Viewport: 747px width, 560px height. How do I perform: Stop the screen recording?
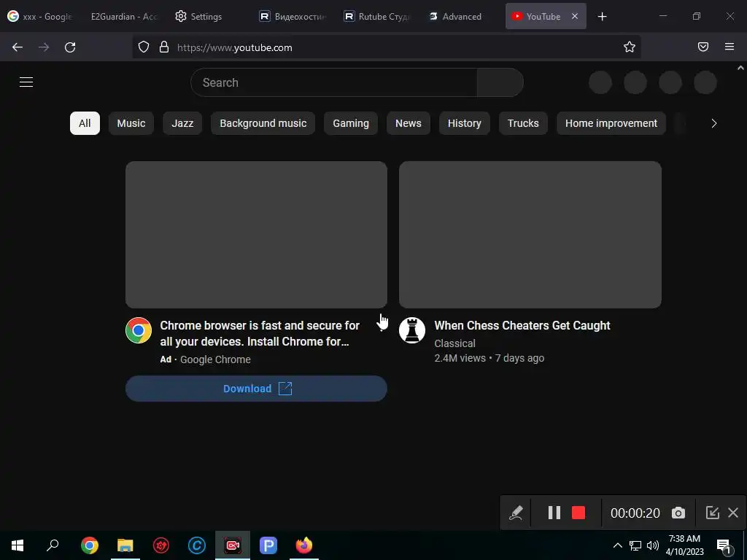click(578, 513)
